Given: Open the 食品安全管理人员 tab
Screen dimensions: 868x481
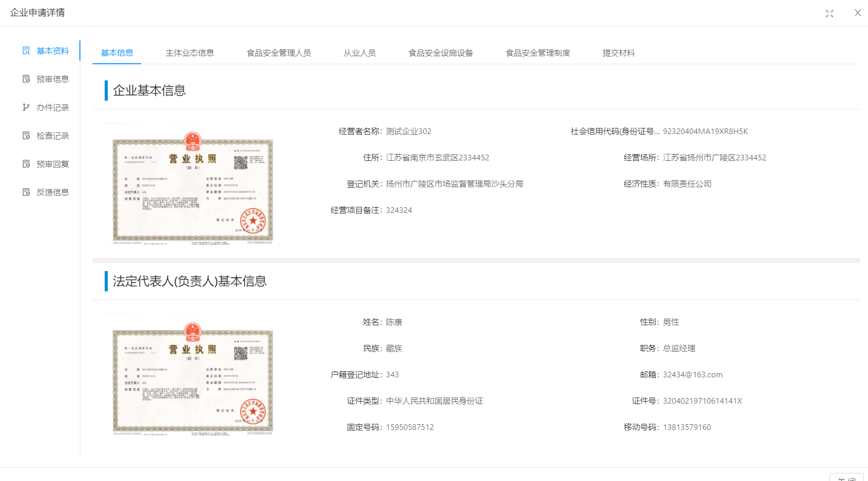Looking at the screenshot, I should coord(279,53).
